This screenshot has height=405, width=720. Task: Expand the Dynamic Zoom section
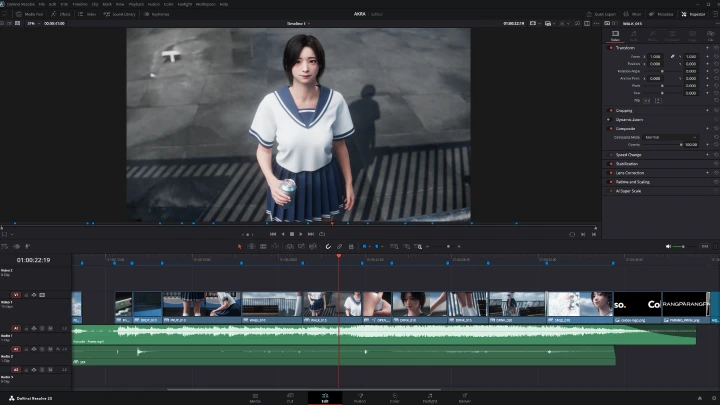(629, 120)
